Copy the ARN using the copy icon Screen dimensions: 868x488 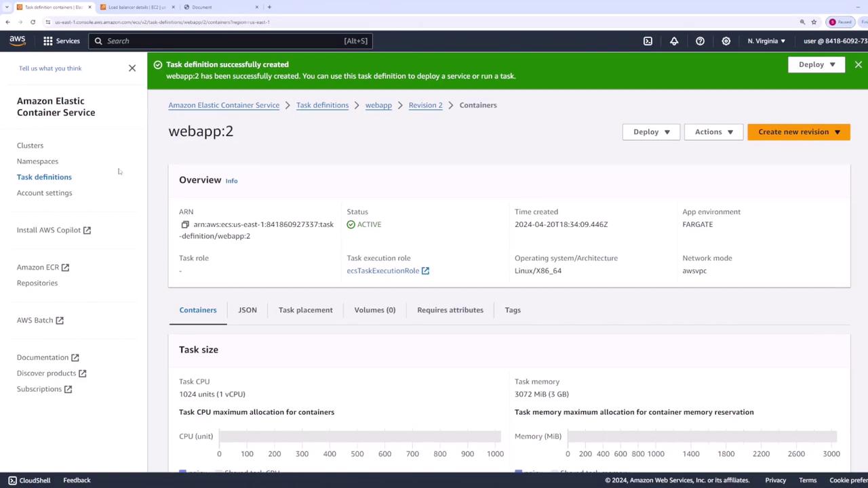[x=184, y=224]
